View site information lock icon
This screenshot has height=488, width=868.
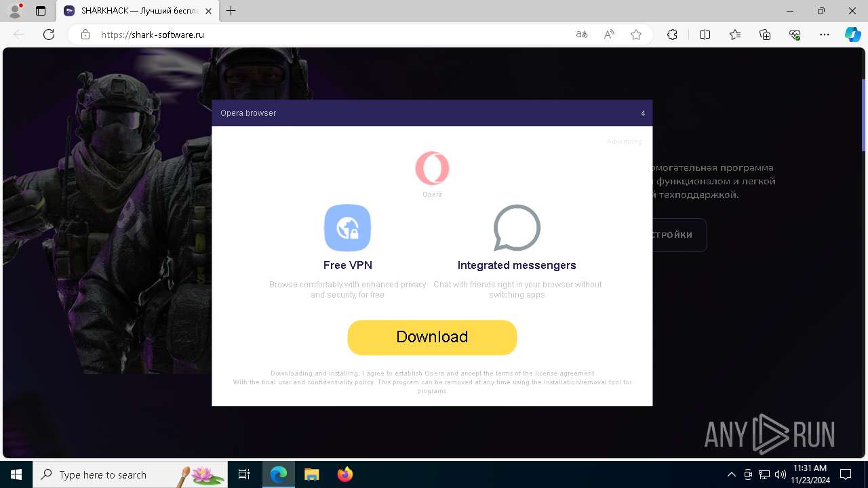click(x=85, y=35)
